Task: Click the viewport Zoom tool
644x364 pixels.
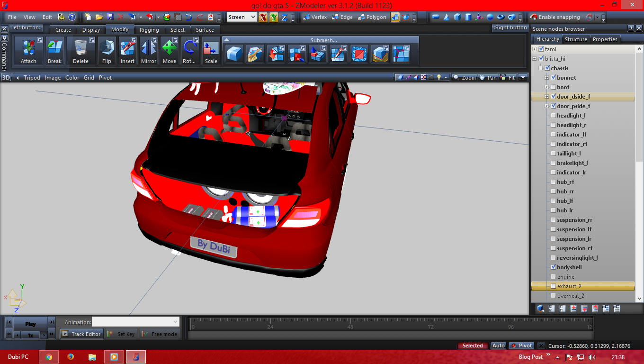Action: [x=464, y=77]
